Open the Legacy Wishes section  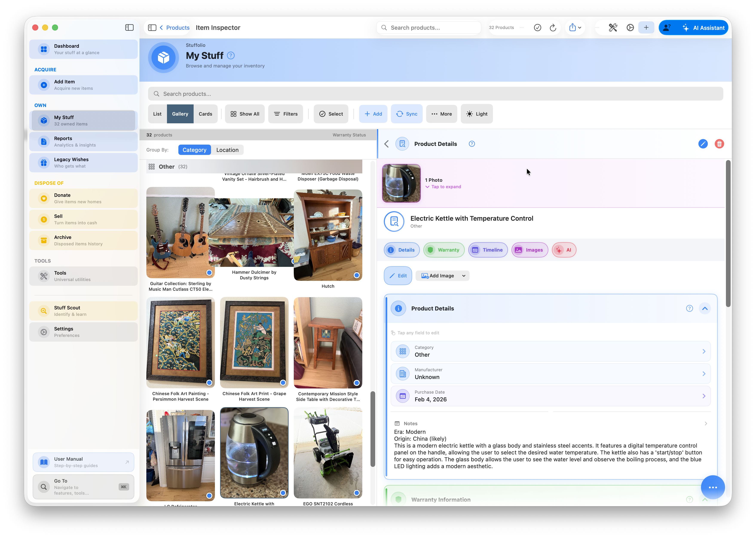click(x=83, y=162)
